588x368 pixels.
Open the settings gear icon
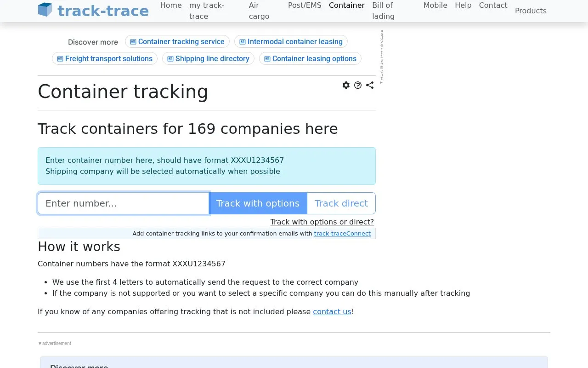[x=346, y=85]
